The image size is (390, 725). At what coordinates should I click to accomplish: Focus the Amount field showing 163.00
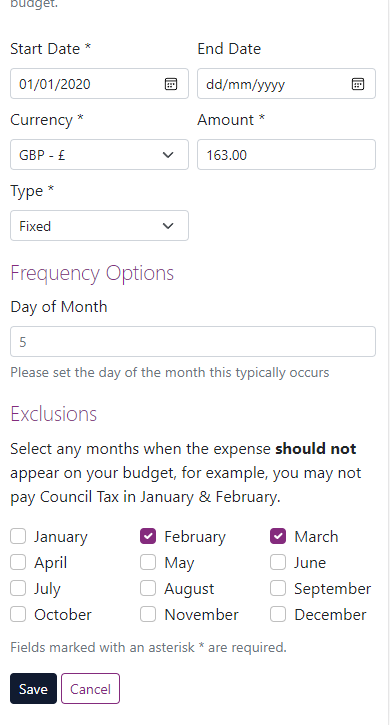point(286,154)
